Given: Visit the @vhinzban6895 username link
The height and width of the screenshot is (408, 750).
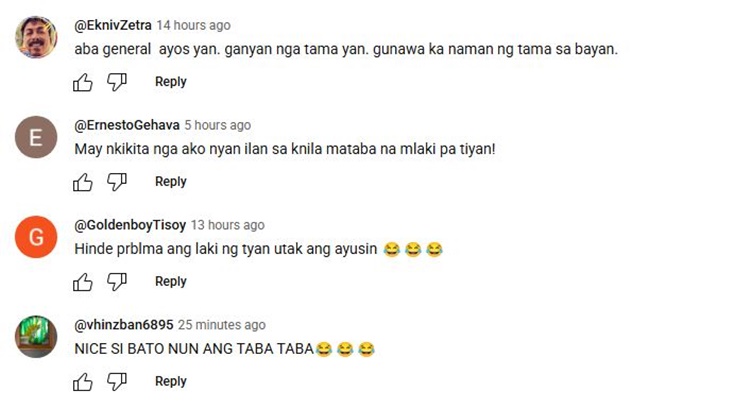Looking at the screenshot, I should (123, 325).
